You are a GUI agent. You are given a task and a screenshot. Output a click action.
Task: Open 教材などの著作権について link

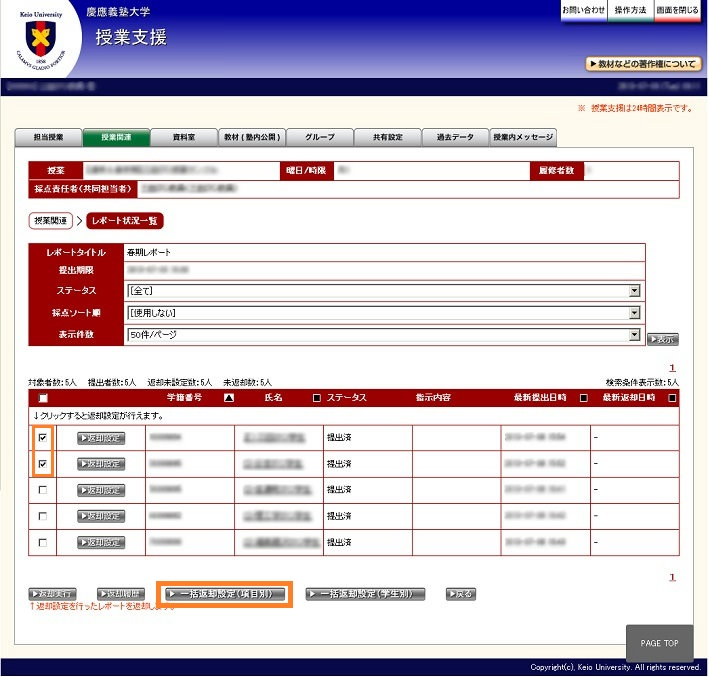click(x=643, y=64)
